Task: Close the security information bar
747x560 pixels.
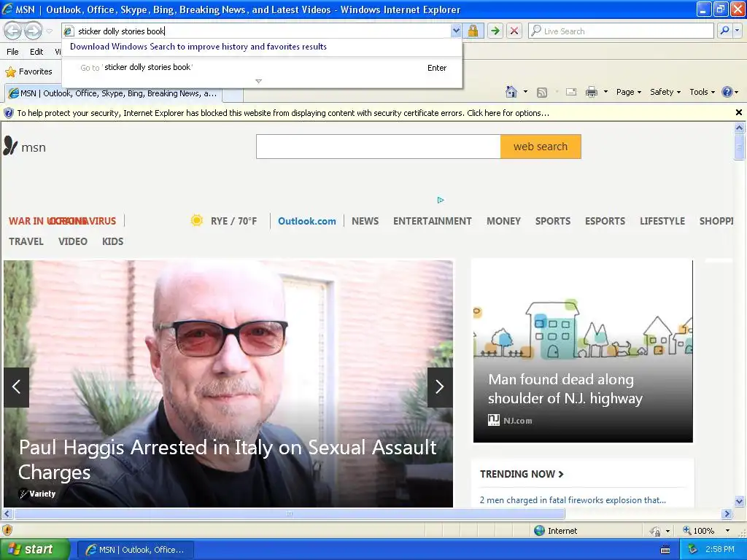Action: tap(738, 112)
